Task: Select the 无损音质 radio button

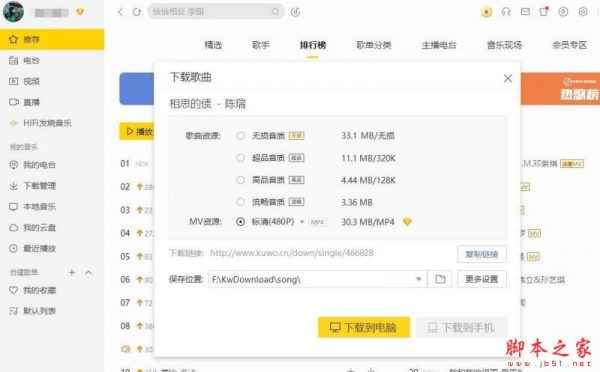Action: [x=240, y=136]
